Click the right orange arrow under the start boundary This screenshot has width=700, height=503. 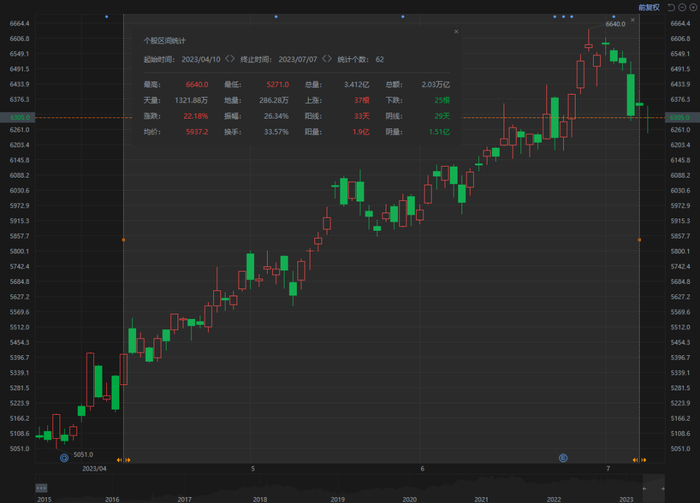click(x=128, y=460)
